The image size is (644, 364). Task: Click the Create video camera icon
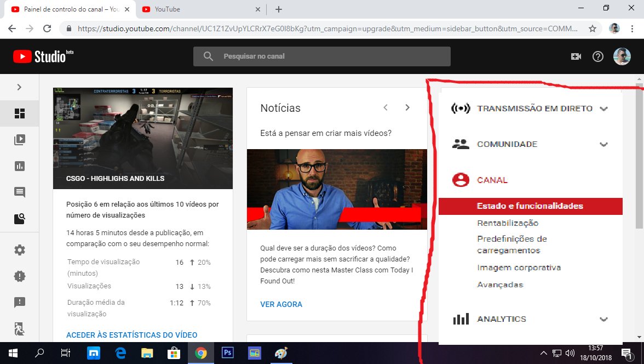576,56
